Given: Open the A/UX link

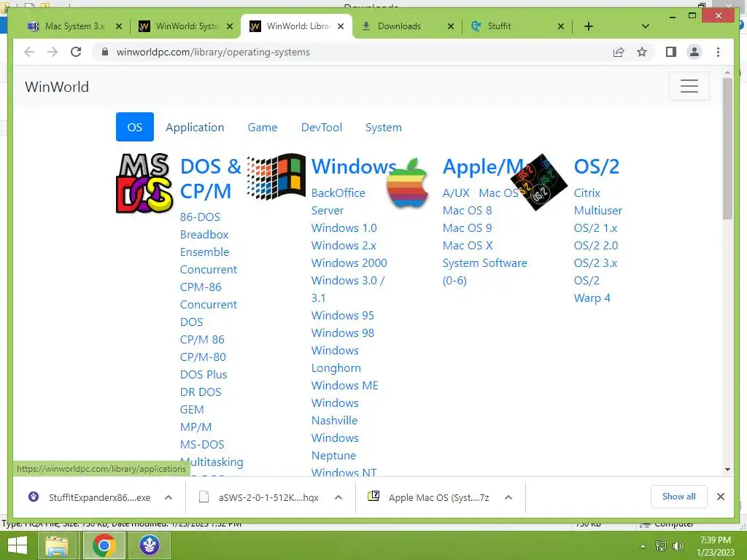Looking at the screenshot, I should pyautogui.click(x=456, y=192).
